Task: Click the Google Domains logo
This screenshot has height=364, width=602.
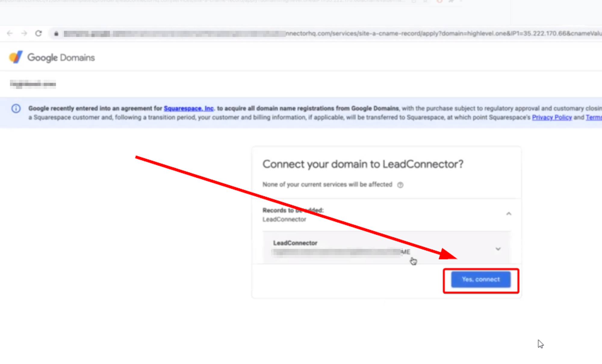Action: coord(16,57)
